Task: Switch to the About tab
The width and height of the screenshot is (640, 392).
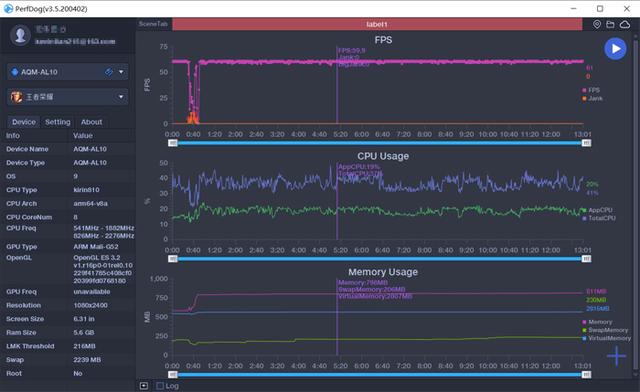Action: (91, 122)
